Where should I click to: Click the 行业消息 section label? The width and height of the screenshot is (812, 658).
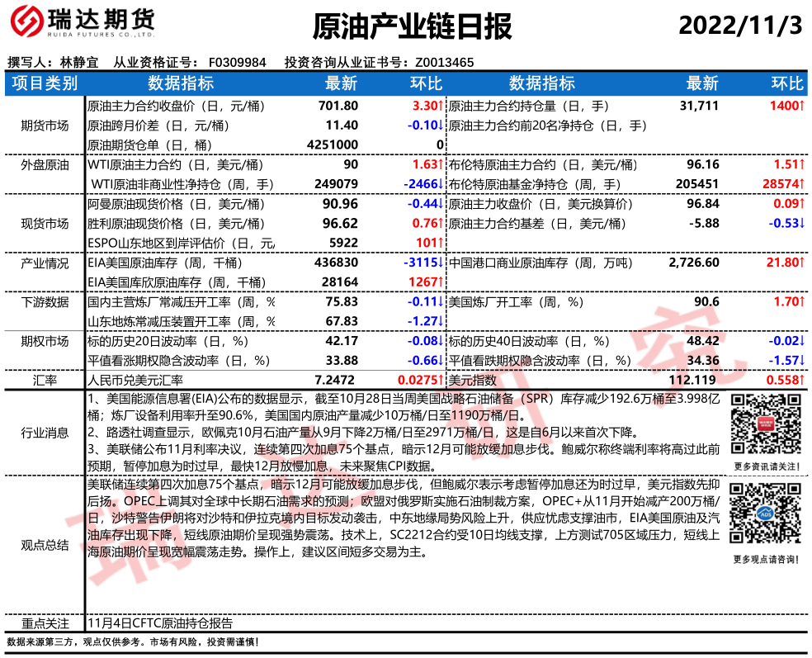coord(45,432)
